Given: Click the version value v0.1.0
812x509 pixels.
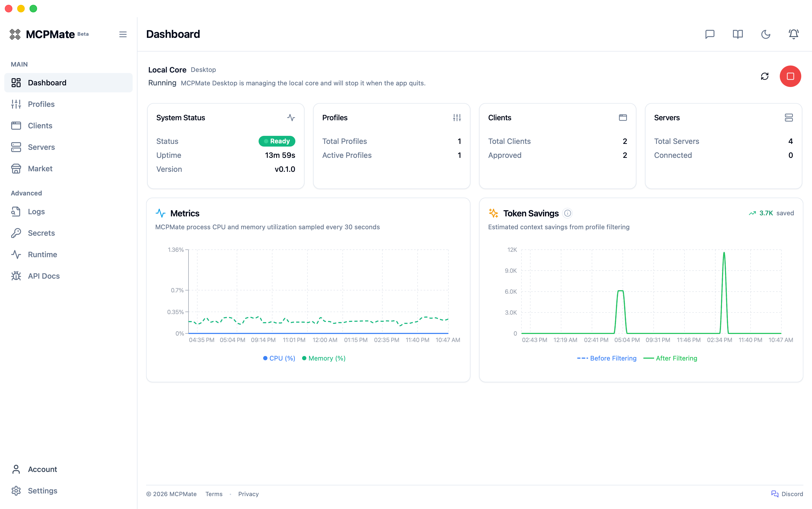Looking at the screenshot, I should pyautogui.click(x=285, y=169).
